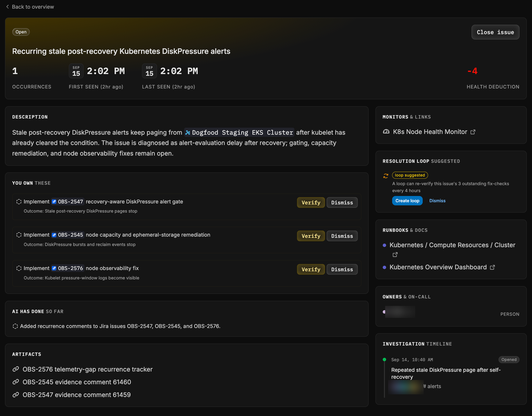Open OBS-2545 evidence comment 61460

[77, 382]
